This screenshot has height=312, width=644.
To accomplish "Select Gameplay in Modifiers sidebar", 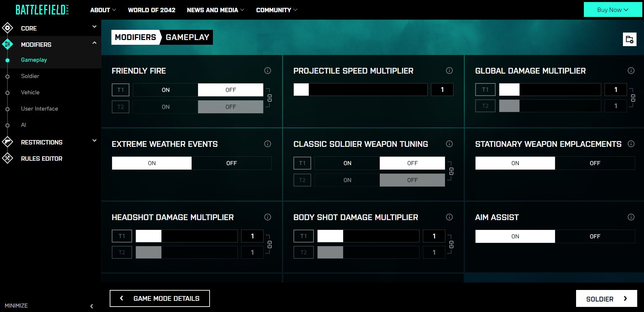I will (x=34, y=60).
